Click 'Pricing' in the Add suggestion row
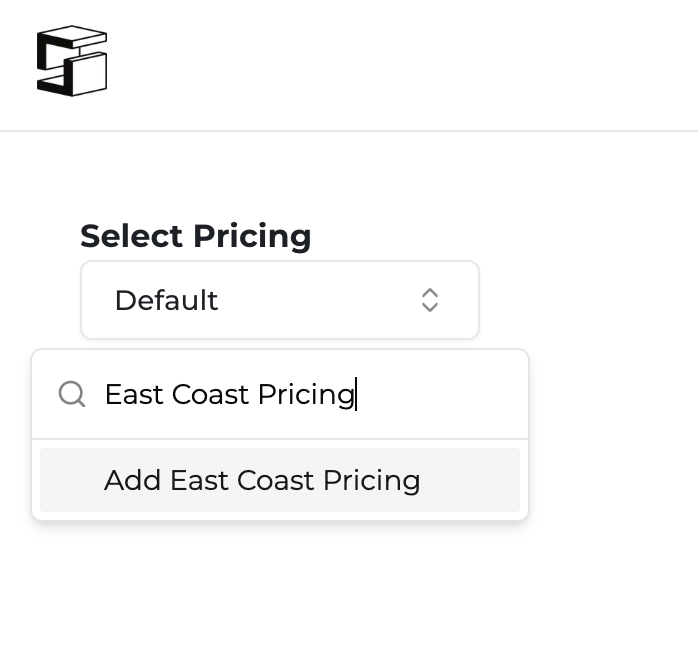This screenshot has width=698, height=662. (x=370, y=480)
